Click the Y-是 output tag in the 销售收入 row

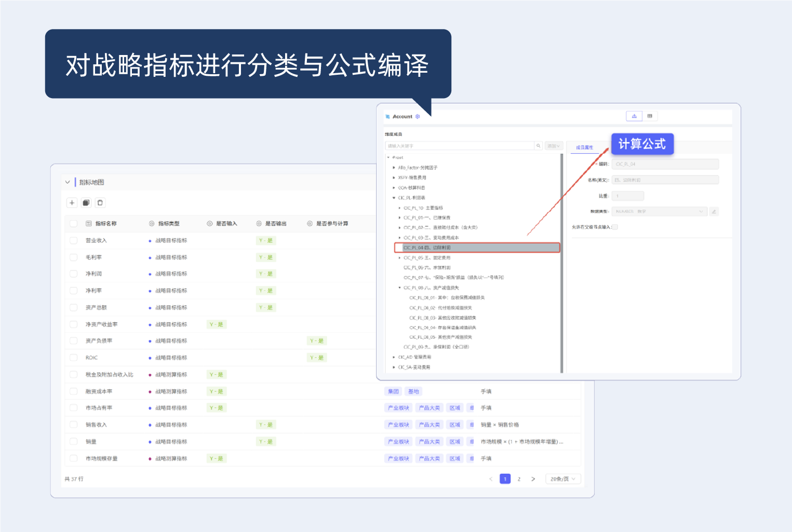[266, 425]
